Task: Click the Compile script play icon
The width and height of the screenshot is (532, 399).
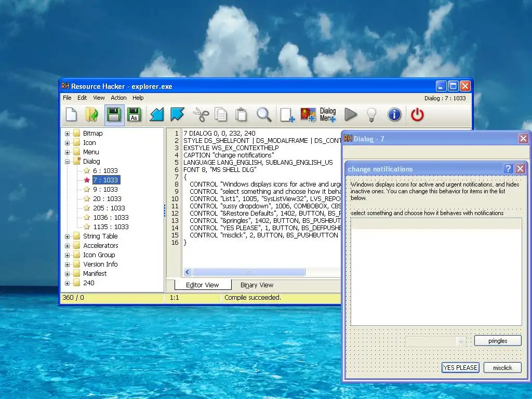Action: [351, 115]
